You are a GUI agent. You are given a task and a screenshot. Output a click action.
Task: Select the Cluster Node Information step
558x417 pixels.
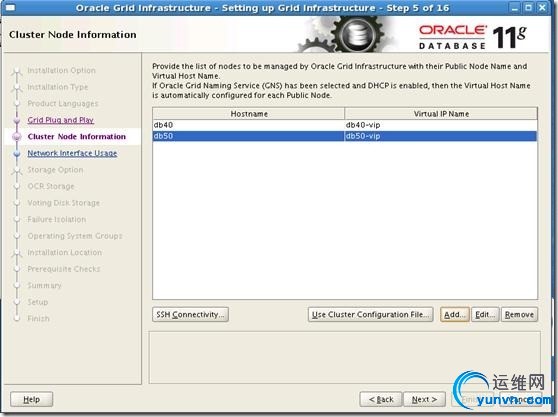[77, 137]
